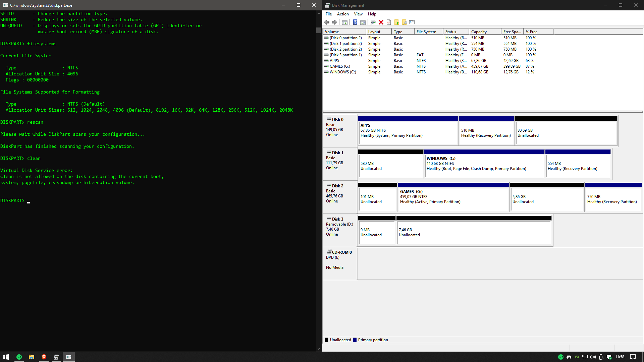Click the Back arrow in Disk Management toolbar
The image size is (644, 362).
[327, 22]
